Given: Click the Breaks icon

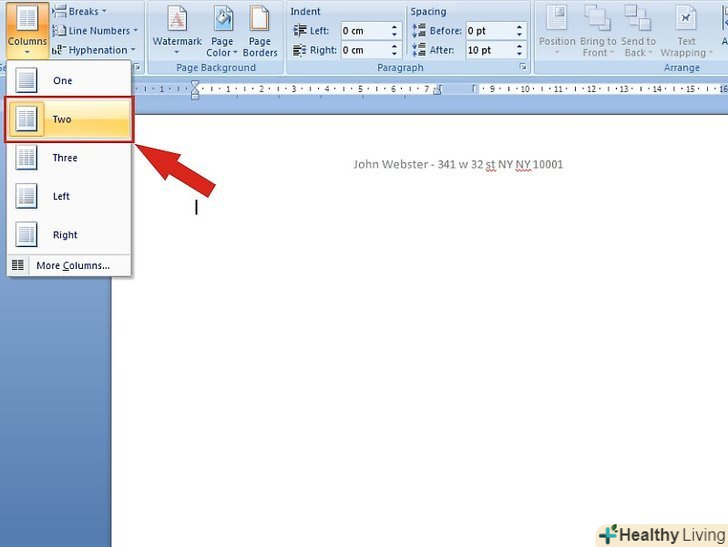Looking at the screenshot, I should pyautogui.click(x=59, y=11).
